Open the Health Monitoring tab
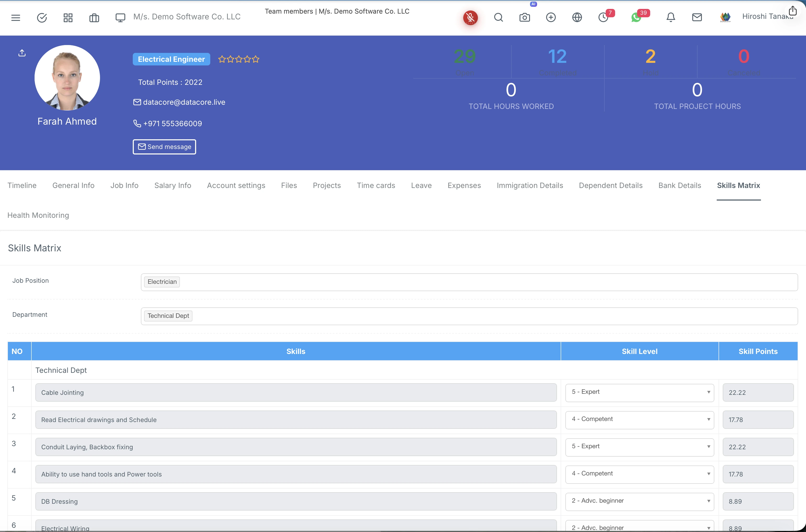 (x=38, y=215)
